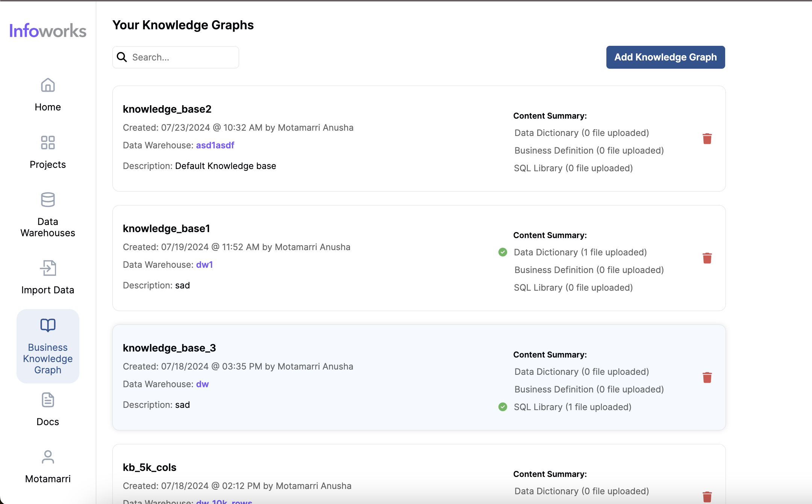Open the kb_5k_cols graph title

[150, 468]
